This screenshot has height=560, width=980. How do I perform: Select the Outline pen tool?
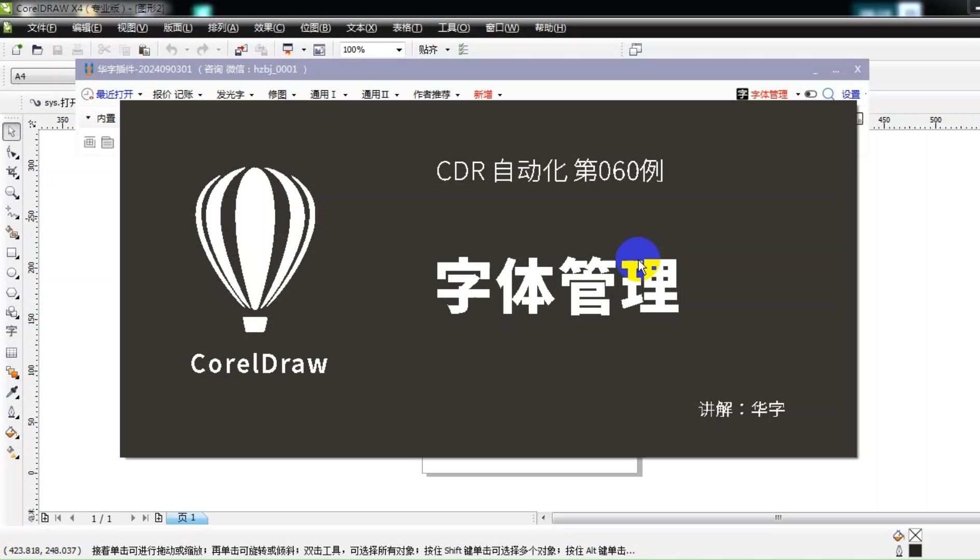(x=12, y=413)
